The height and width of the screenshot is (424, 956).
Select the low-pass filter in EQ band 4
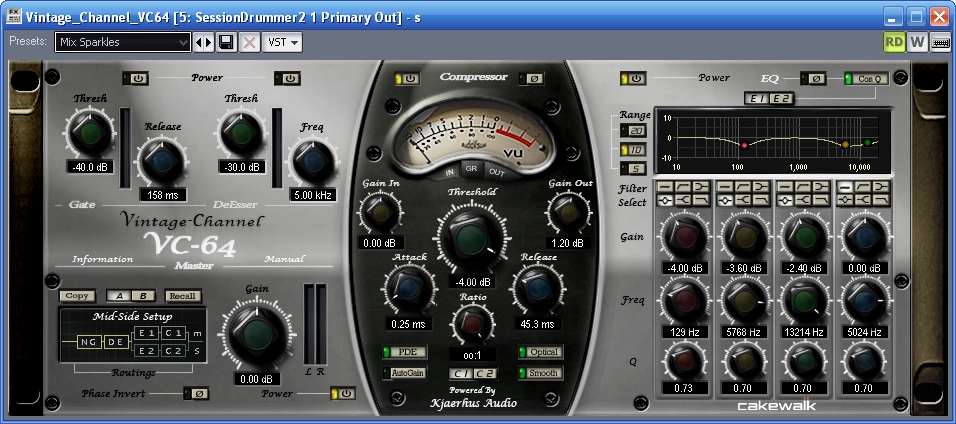(x=880, y=200)
